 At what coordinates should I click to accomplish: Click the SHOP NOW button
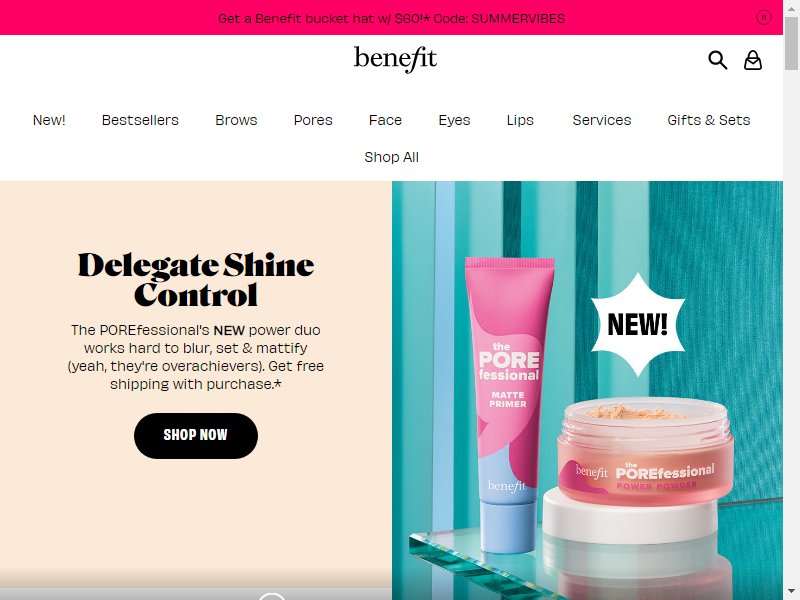click(x=196, y=435)
